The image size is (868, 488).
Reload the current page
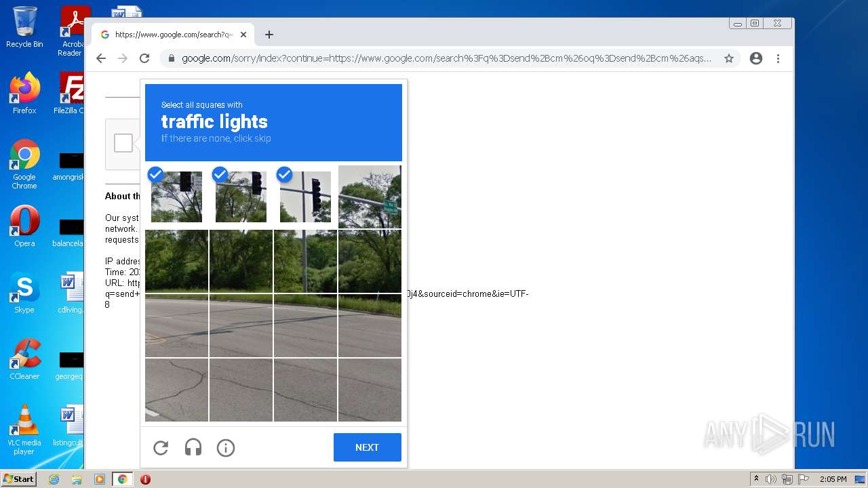coord(144,58)
